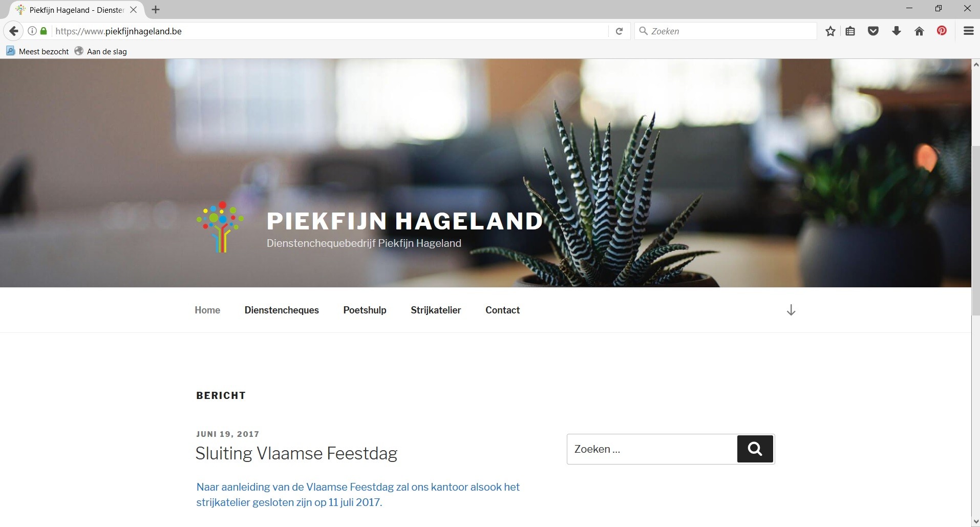Image resolution: width=980 pixels, height=527 pixels.
Task: Bookmark this page with the star icon
Action: point(830,31)
